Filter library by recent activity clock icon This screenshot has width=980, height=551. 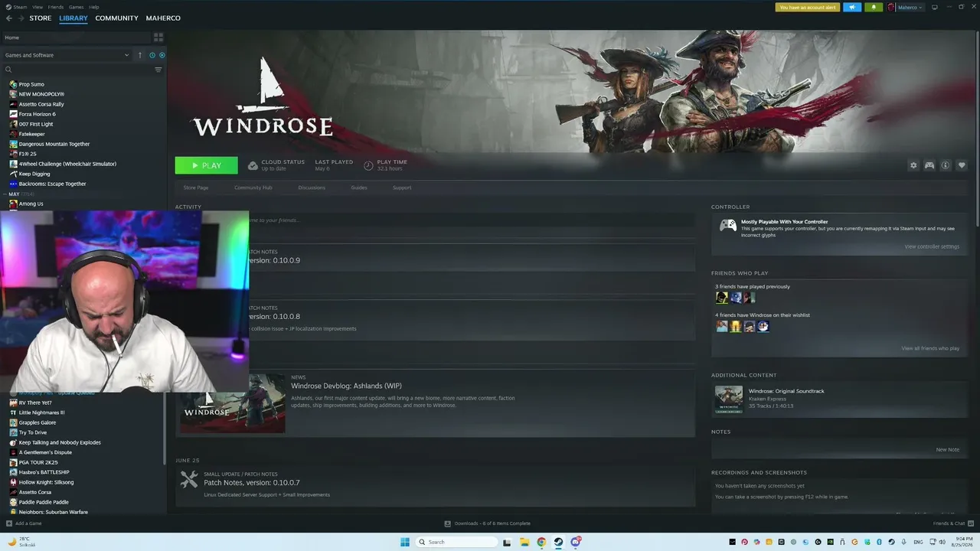(x=152, y=55)
